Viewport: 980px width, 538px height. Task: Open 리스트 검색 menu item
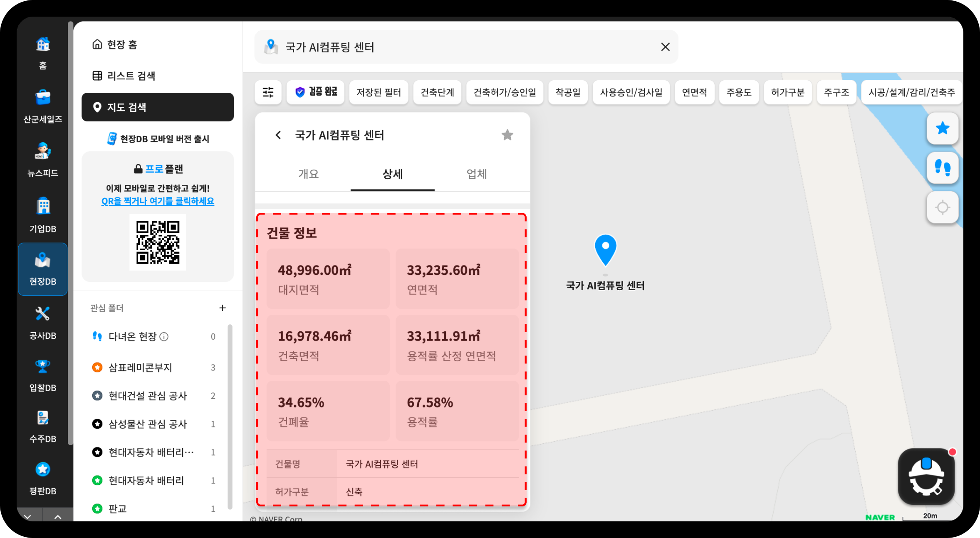pos(158,76)
